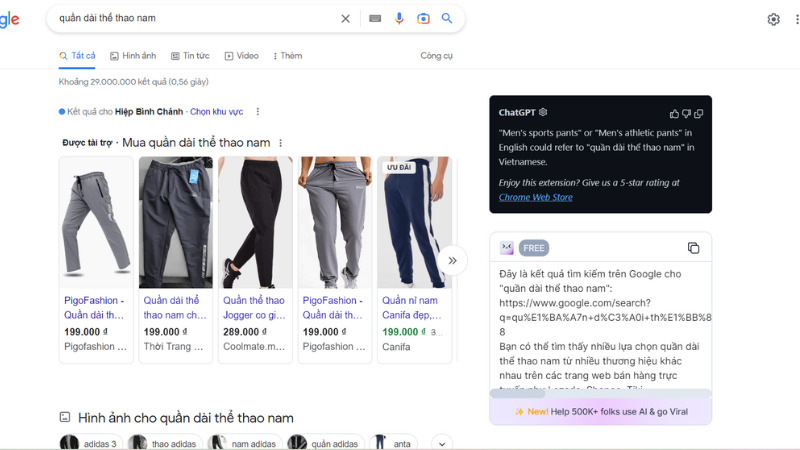Click ChatGPT extension settings gear
The image size is (800, 450).
pos(543,112)
